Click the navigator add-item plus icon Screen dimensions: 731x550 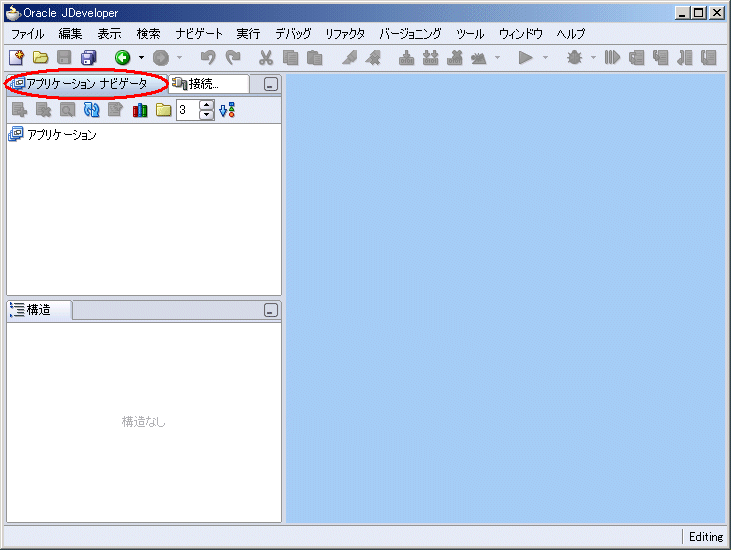(20, 110)
